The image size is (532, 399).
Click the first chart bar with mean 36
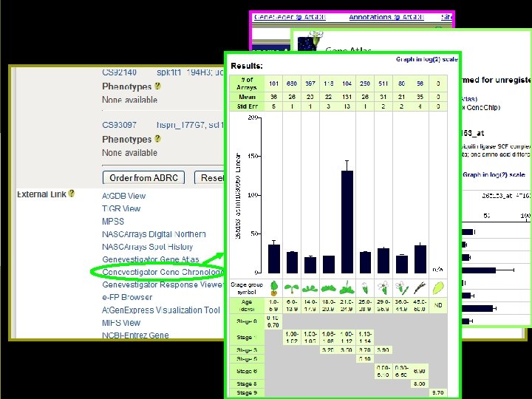point(274,259)
